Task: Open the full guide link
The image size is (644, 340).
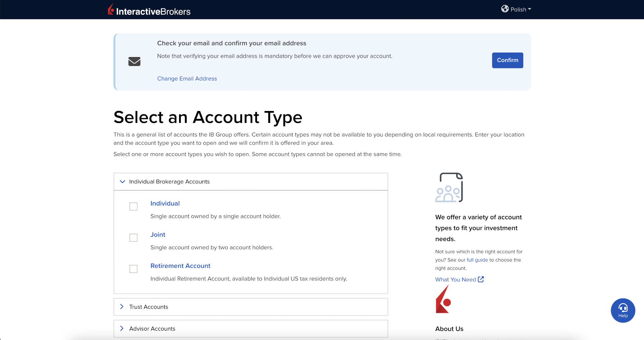Action: [x=477, y=260]
